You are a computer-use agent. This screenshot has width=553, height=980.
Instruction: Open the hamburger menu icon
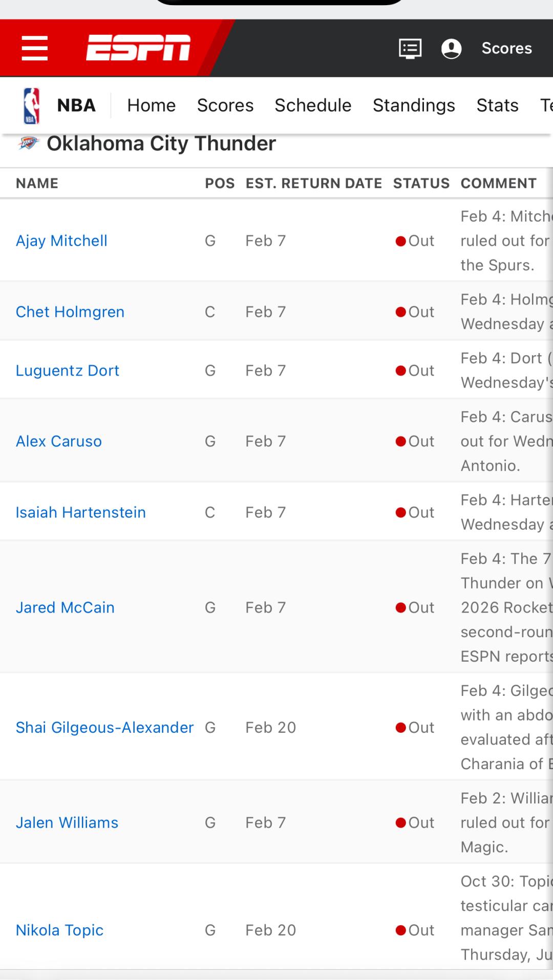pyautogui.click(x=35, y=48)
